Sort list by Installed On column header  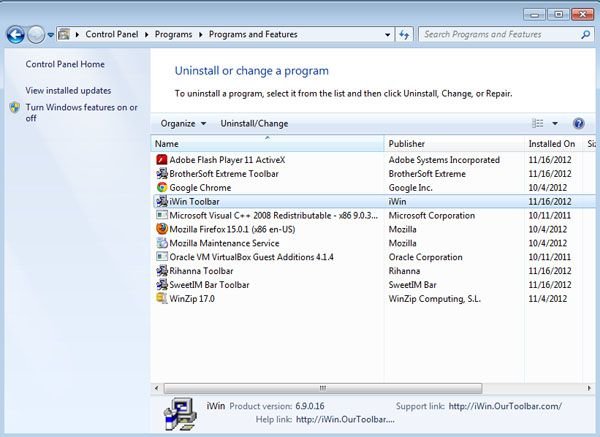coord(554,143)
